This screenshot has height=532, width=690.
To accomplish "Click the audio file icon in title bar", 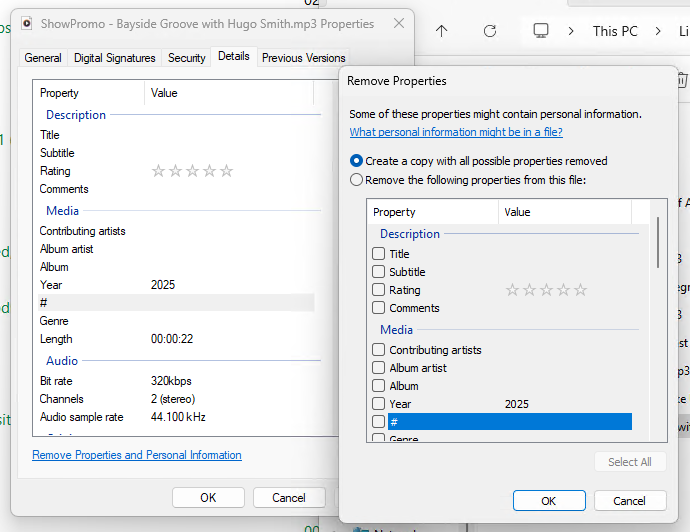I will click(x=27, y=23).
